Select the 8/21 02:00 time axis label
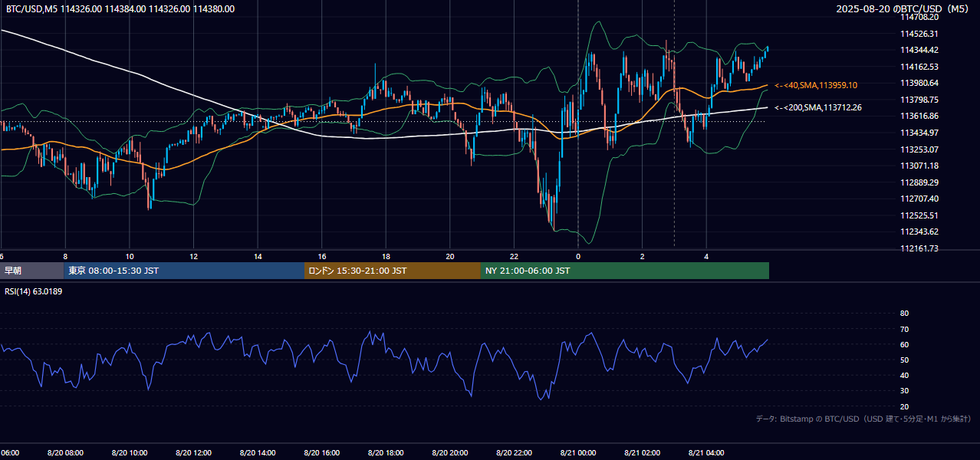This screenshot has width=980, height=460. [642, 453]
